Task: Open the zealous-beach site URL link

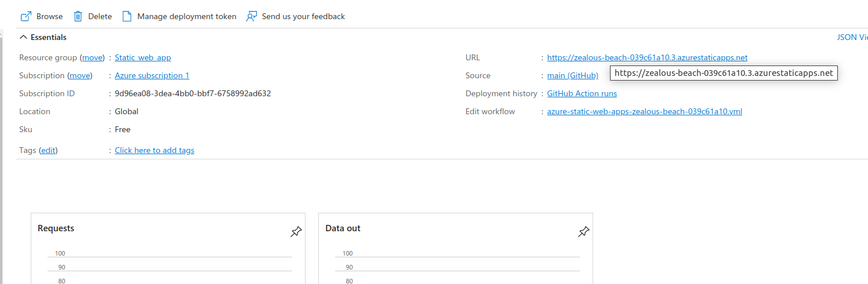Action: (647, 57)
